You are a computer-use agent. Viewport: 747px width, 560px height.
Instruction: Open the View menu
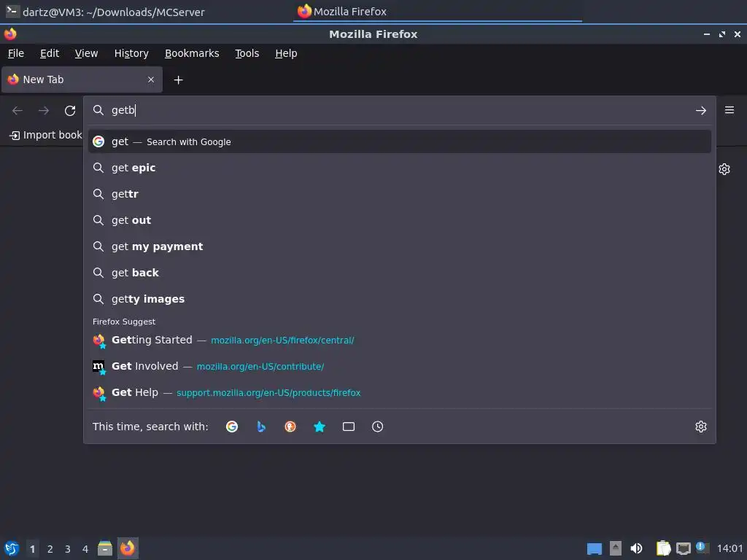point(86,53)
